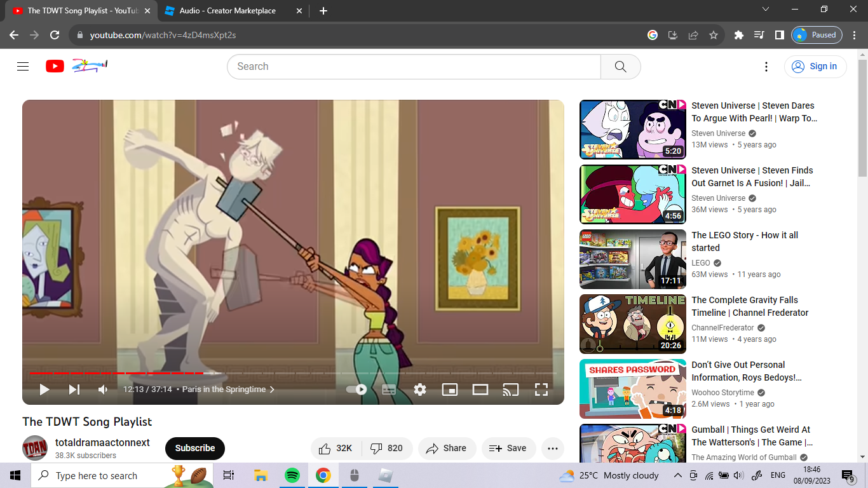The image size is (868, 488).
Task: Toggle the autoplay switch
Action: click(x=356, y=390)
